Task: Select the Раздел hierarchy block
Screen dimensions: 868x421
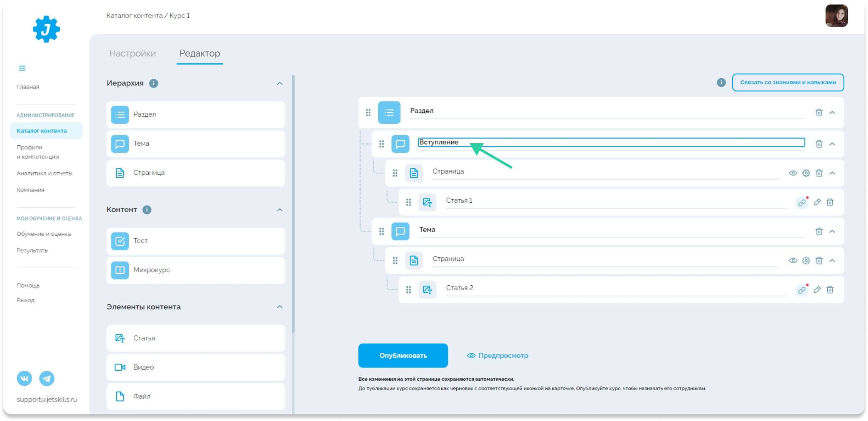Action: [x=196, y=115]
